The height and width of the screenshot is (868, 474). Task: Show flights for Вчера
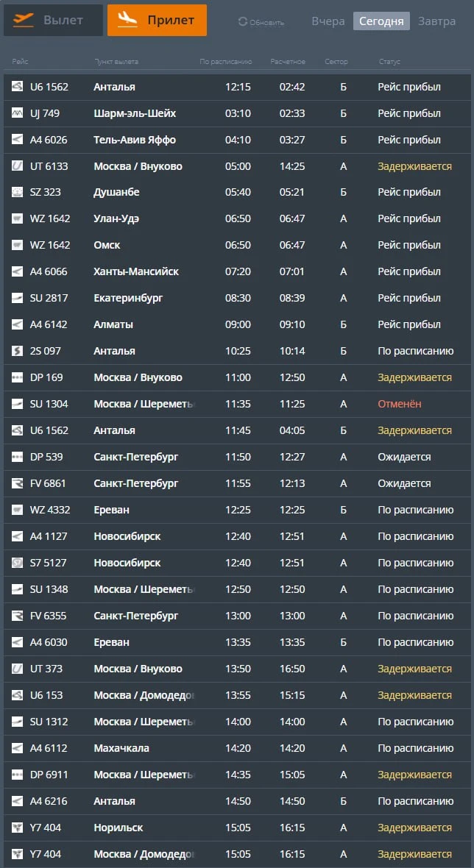tap(328, 21)
